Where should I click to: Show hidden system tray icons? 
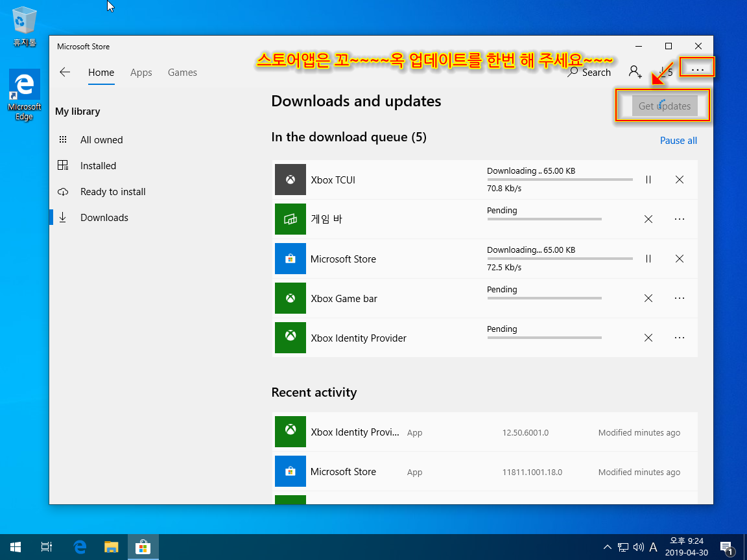(x=608, y=547)
